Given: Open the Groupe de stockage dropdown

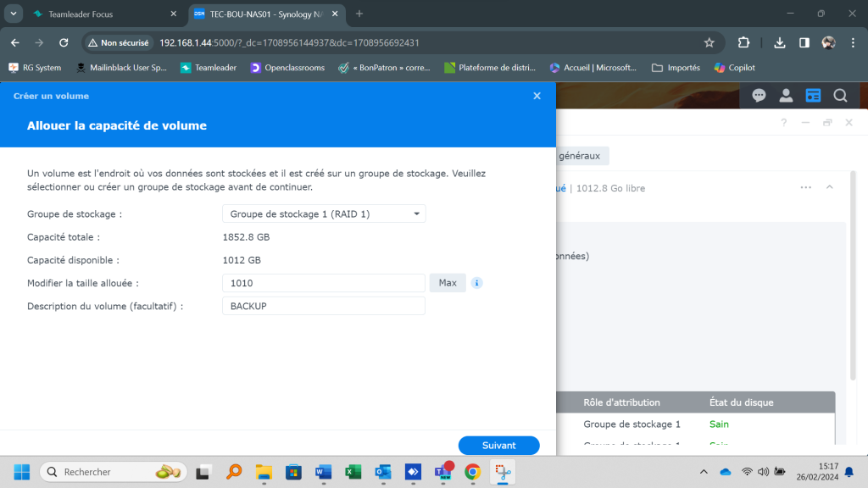Looking at the screenshot, I should (324, 213).
